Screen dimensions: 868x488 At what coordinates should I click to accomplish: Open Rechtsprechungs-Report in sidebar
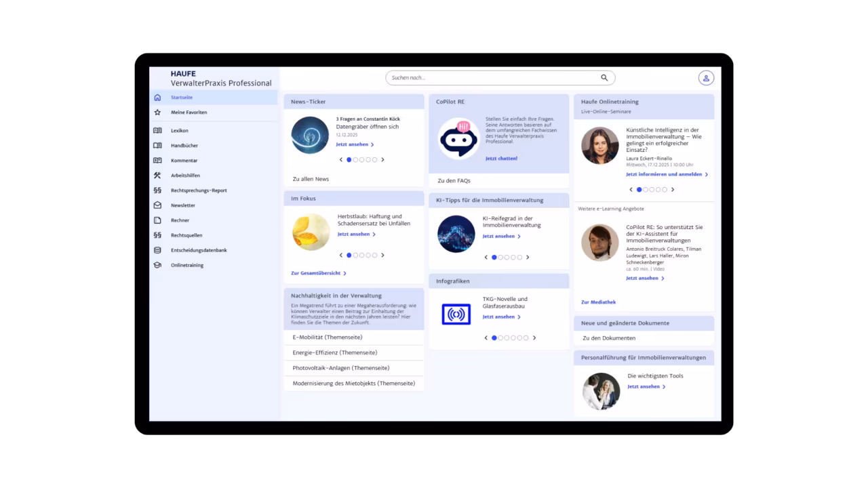click(199, 190)
